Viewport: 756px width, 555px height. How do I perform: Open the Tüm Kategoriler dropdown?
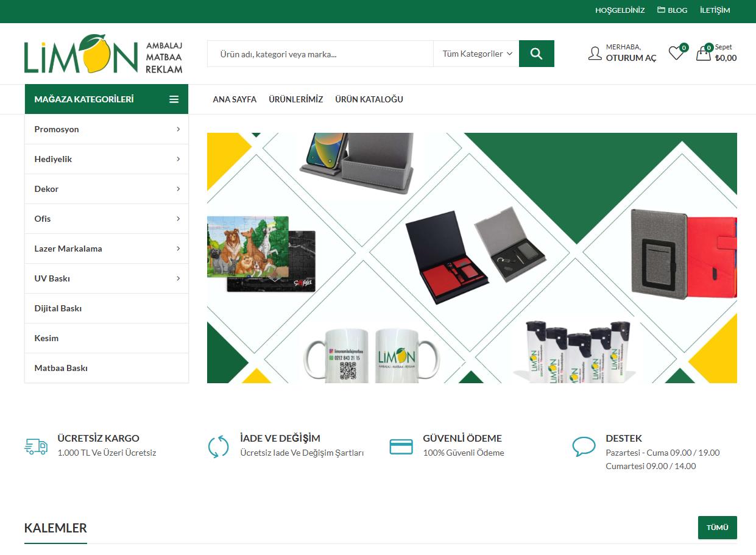pyautogui.click(x=476, y=54)
